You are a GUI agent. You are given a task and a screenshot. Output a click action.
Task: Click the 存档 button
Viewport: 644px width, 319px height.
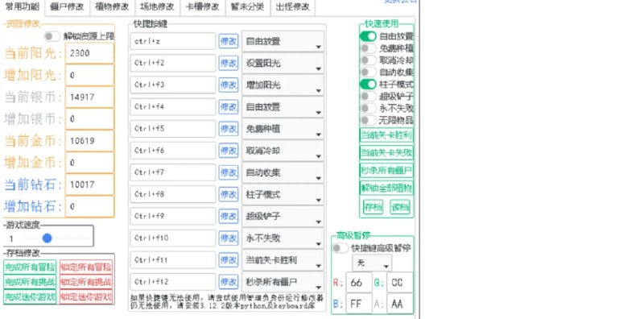click(373, 207)
